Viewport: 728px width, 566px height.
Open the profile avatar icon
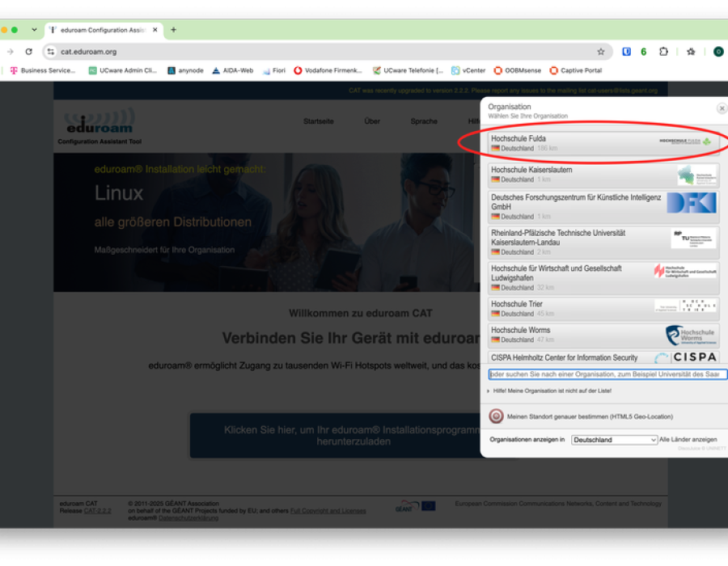[x=718, y=52]
